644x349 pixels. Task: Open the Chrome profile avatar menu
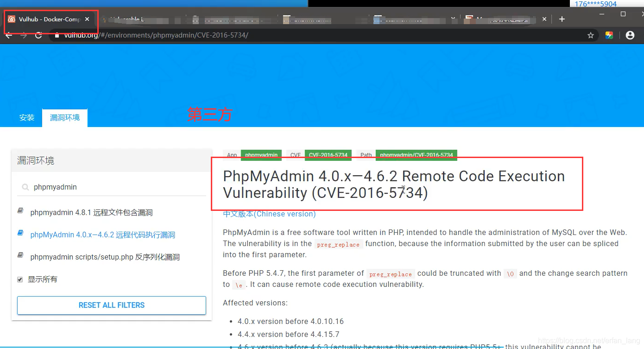pyautogui.click(x=630, y=35)
